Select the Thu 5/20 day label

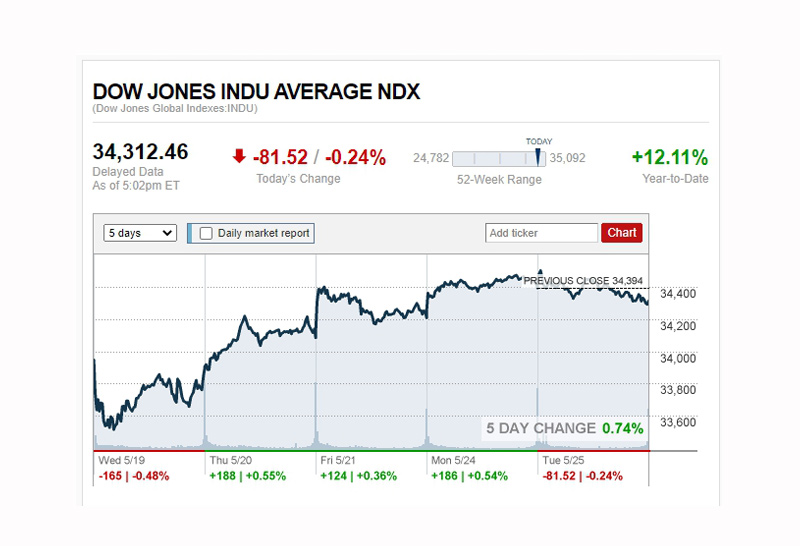click(229, 461)
